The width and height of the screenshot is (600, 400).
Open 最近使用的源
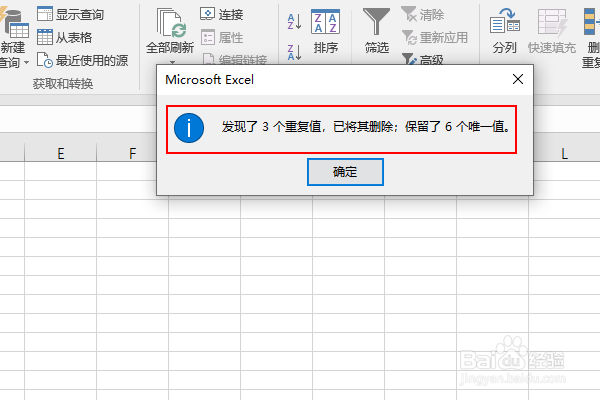[82, 60]
